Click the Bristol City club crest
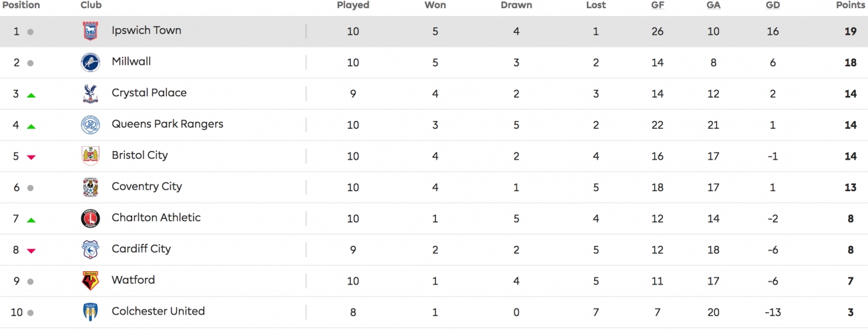 pyautogui.click(x=90, y=156)
